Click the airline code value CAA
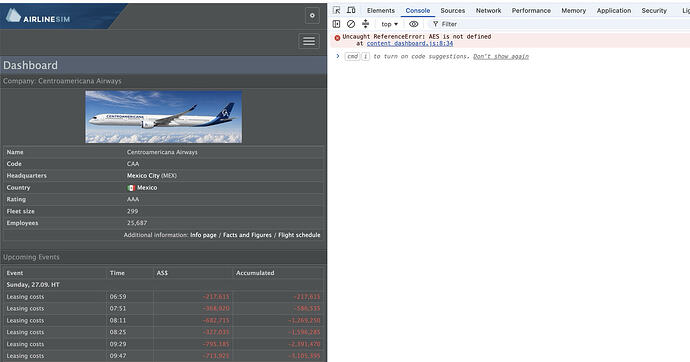This screenshot has height=362, width=690. pos(133,164)
